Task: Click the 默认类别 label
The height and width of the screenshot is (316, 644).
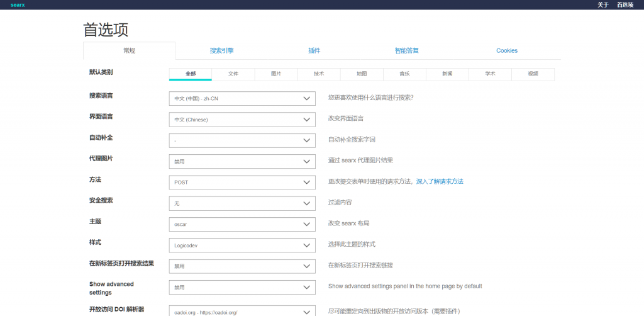Action: point(101,72)
